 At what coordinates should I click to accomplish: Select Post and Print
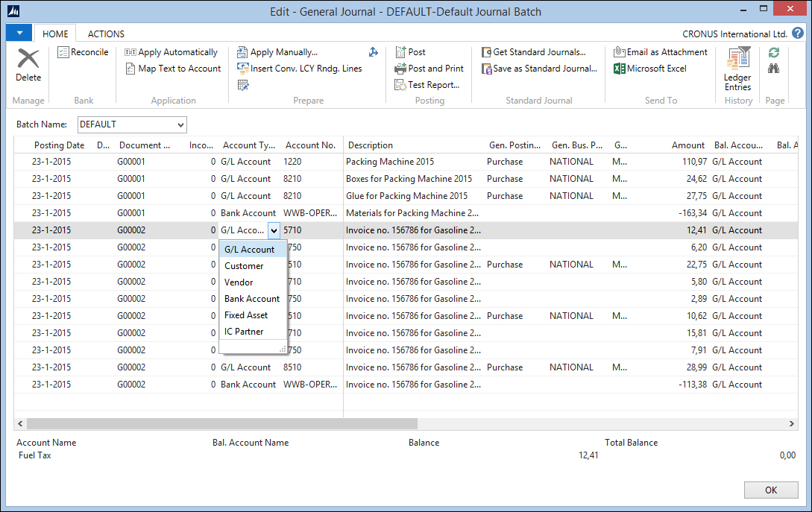click(x=431, y=67)
